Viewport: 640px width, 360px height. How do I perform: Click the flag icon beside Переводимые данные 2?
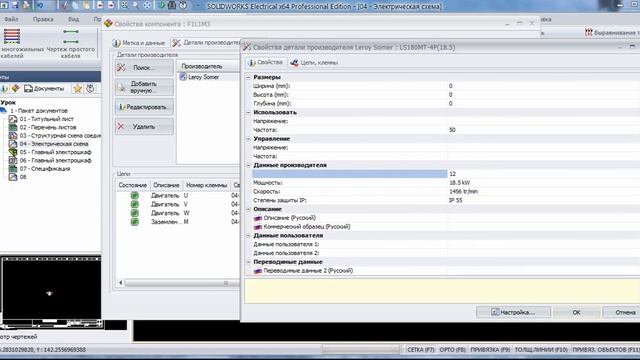pos(258,271)
